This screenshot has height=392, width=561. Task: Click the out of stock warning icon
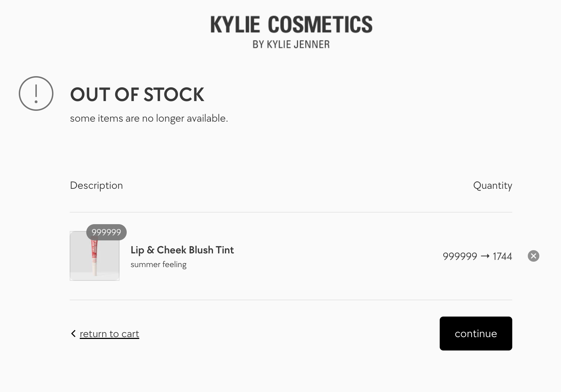(36, 93)
